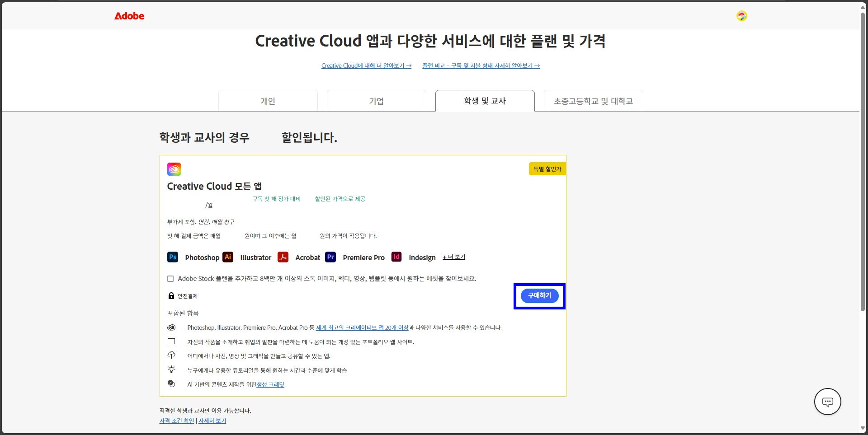868x435 pixels.
Task: Click the 안전결제 label
Action: [x=188, y=296]
